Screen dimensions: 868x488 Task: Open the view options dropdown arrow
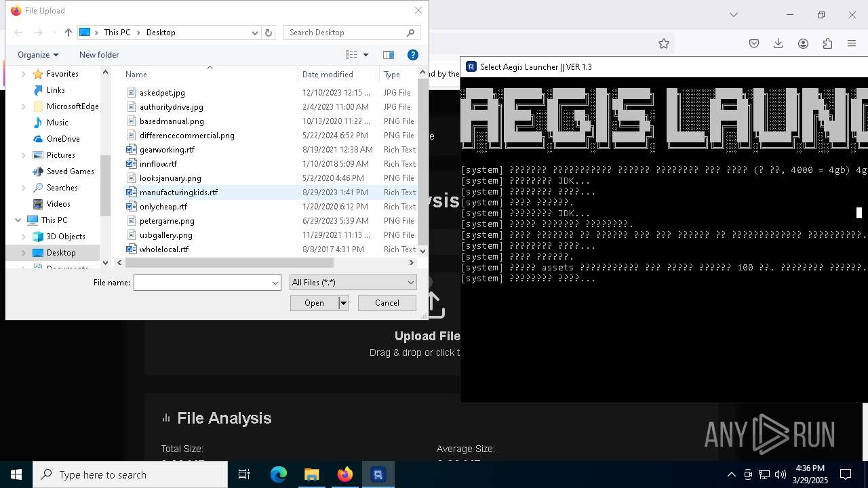pyautogui.click(x=366, y=55)
